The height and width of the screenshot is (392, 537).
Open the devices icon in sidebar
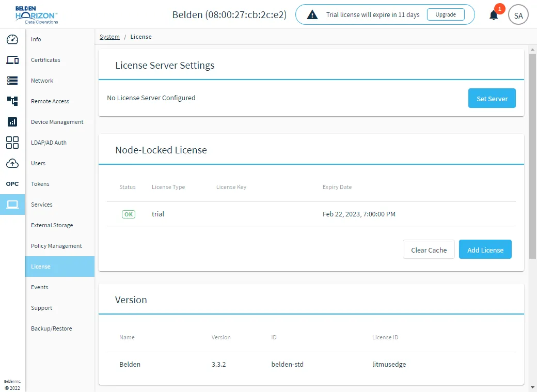coord(12,60)
